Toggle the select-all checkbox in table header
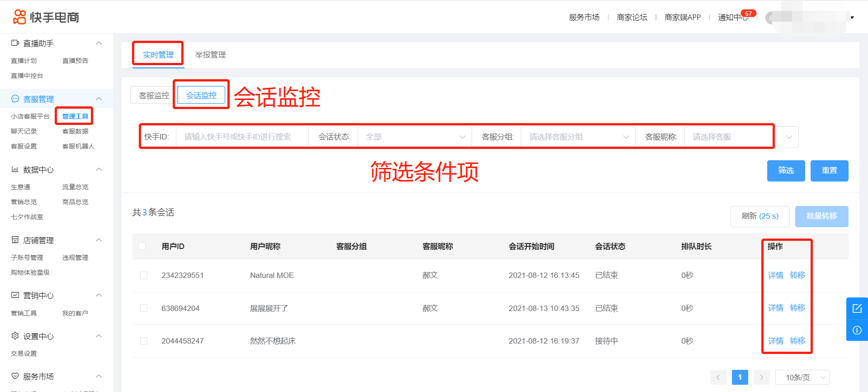The height and width of the screenshot is (392, 868). click(x=142, y=246)
